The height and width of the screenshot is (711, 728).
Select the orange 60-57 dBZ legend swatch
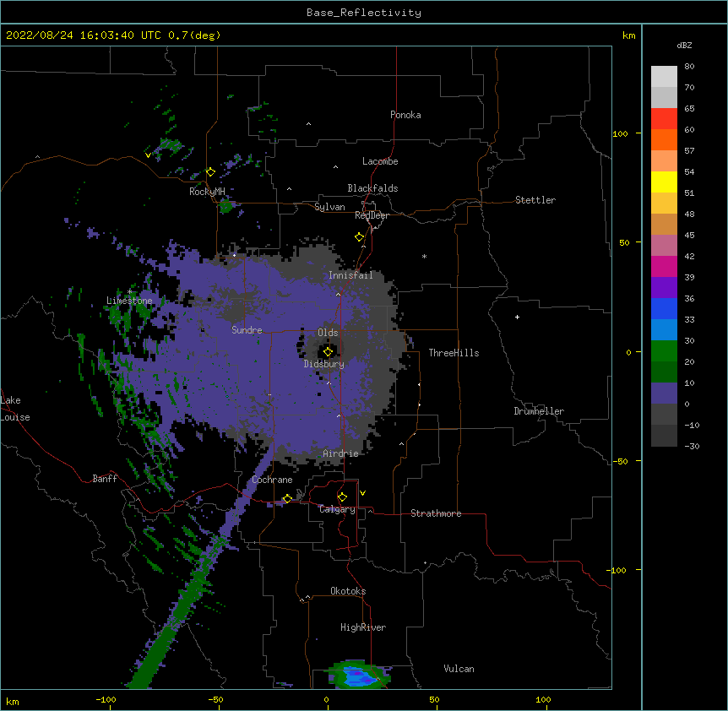(x=664, y=139)
